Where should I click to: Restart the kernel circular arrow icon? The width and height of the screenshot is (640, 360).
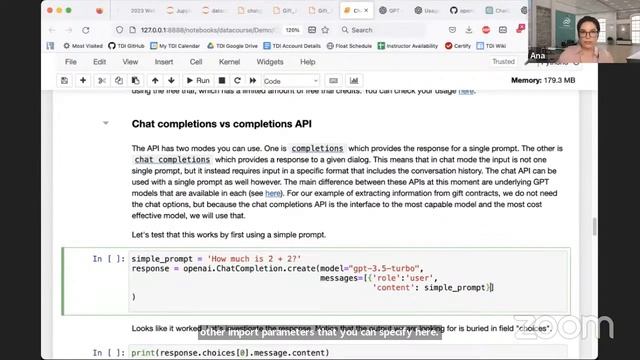pyautogui.click(x=237, y=81)
